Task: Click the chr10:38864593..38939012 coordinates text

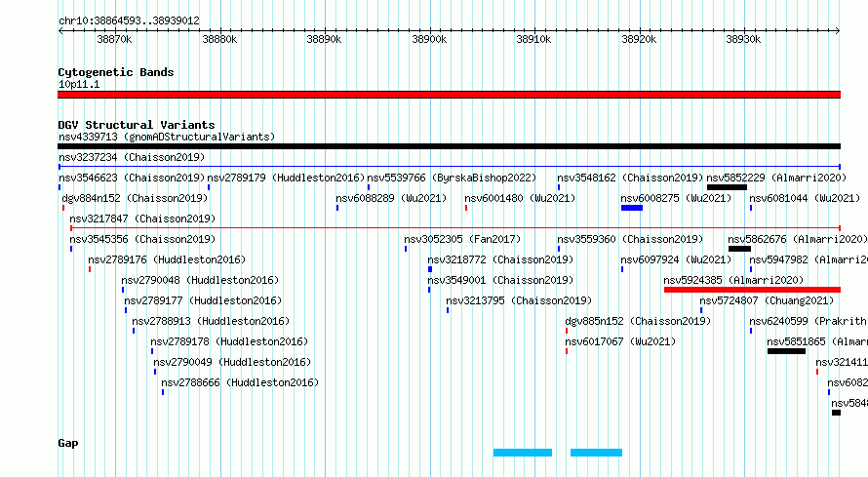Action: tap(129, 21)
